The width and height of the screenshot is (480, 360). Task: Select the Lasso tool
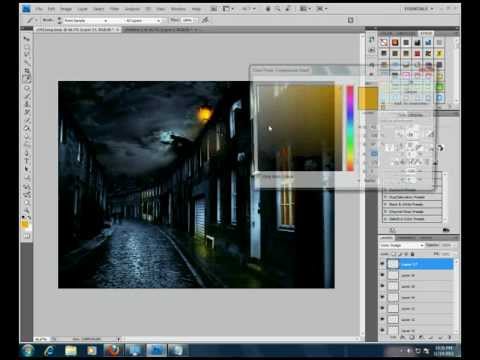click(x=27, y=55)
